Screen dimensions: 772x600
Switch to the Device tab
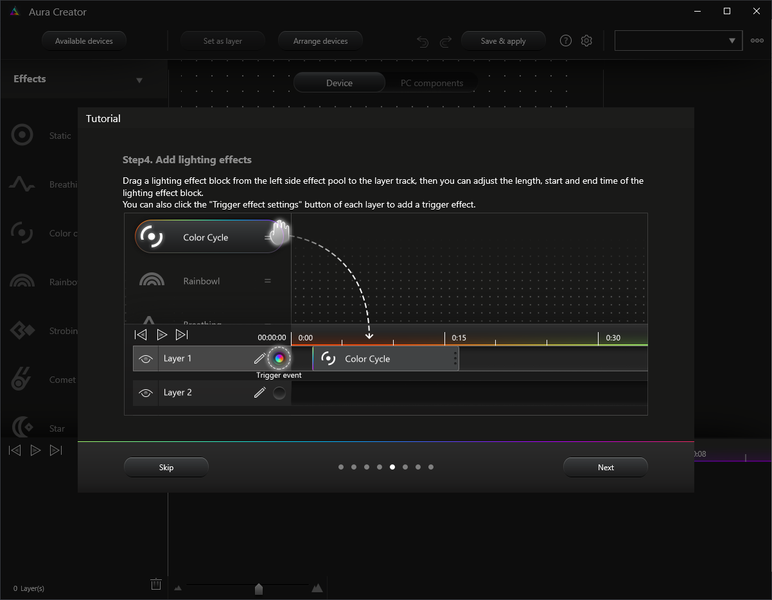(339, 83)
